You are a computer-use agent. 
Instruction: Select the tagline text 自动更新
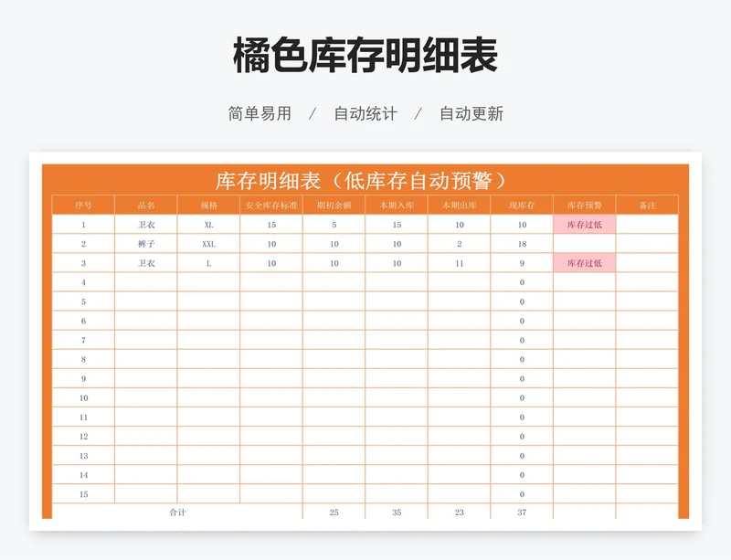tap(471, 114)
